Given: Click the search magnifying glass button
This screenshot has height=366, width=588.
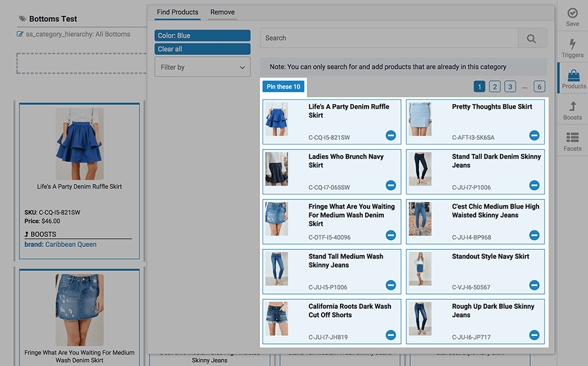Looking at the screenshot, I should click(532, 38).
